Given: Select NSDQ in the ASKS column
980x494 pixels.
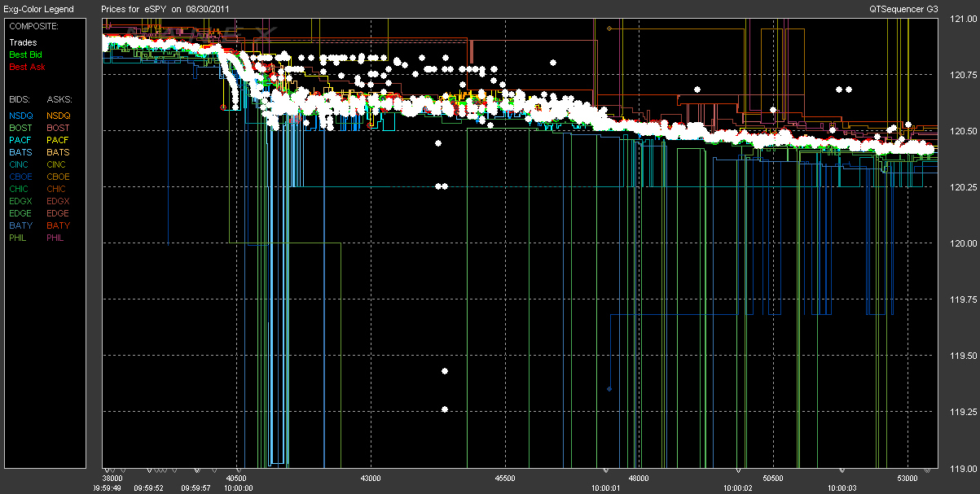Looking at the screenshot, I should pos(59,116).
